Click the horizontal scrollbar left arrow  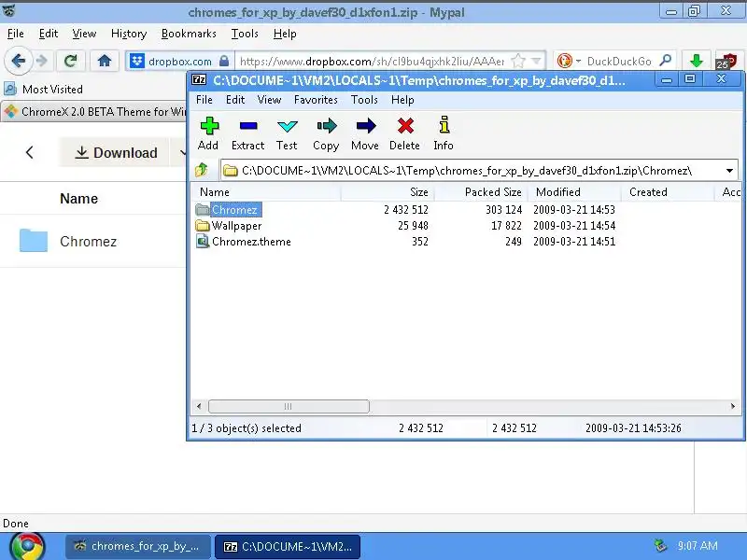[199, 406]
